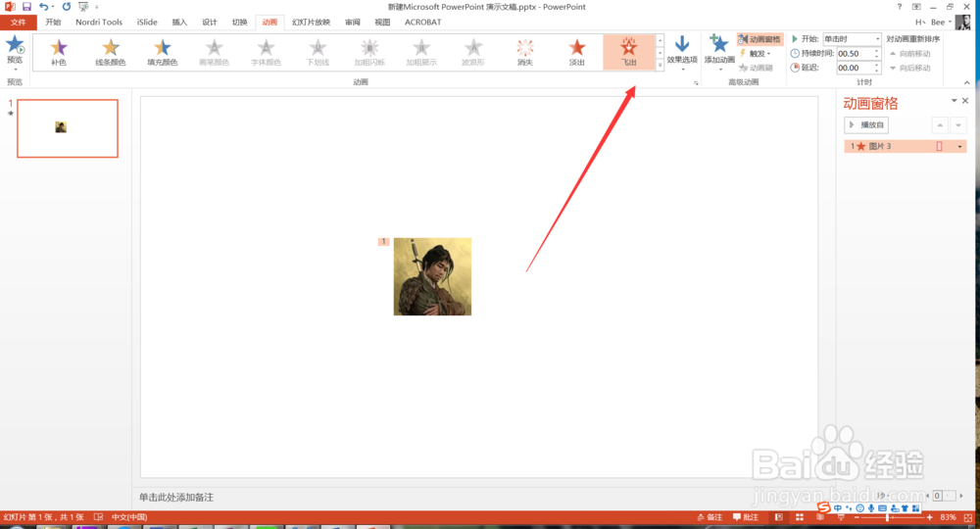Switch to the 开始 Home tab
980x529 pixels.
coord(53,22)
